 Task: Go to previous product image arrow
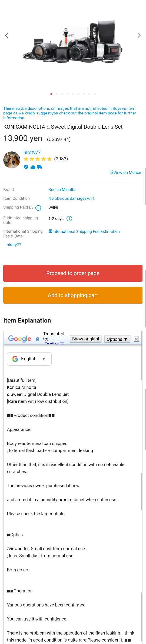pyautogui.click(x=7, y=35)
